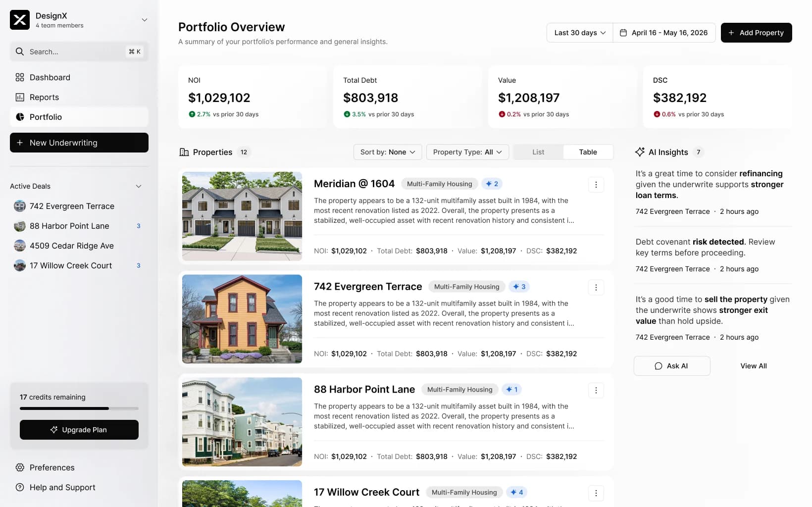Open the April 16 - May 16 date picker
Viewport: 812px width, 507px height.
point(664,33)
